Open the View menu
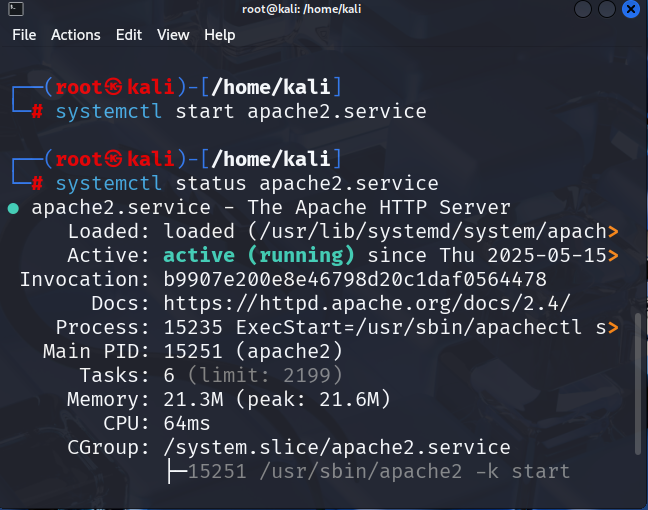 pos(173,35)
